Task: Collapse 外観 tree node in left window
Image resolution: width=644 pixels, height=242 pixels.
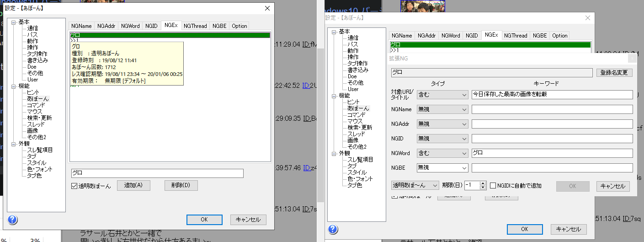Action: pos(14,144)
